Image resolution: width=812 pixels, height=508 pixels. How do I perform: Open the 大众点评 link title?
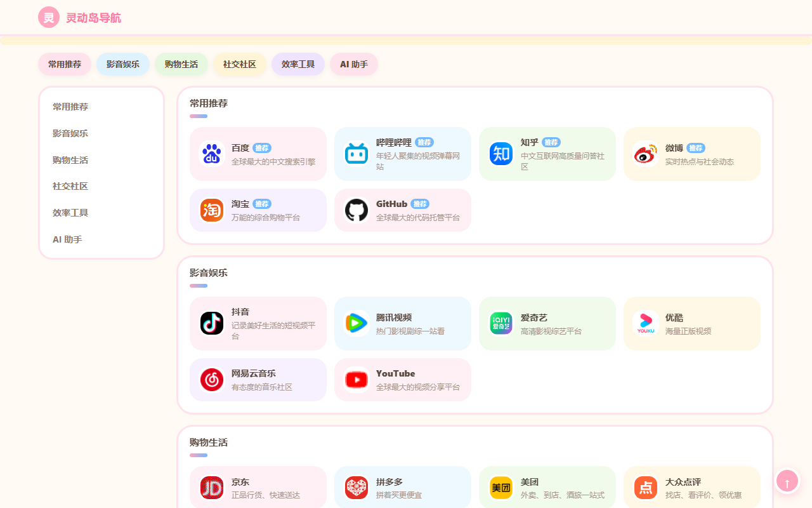pyautogui.click(x=683, y=482)
